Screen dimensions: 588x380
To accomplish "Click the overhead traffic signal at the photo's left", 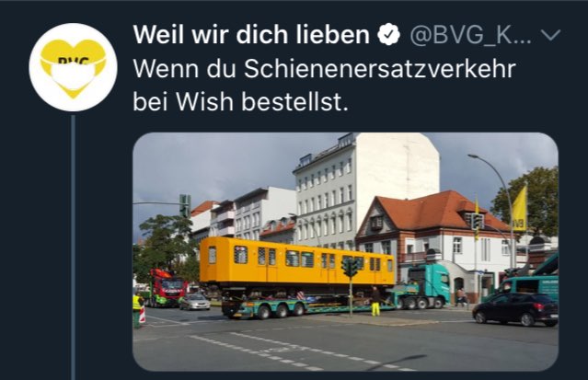I will 185,205.
